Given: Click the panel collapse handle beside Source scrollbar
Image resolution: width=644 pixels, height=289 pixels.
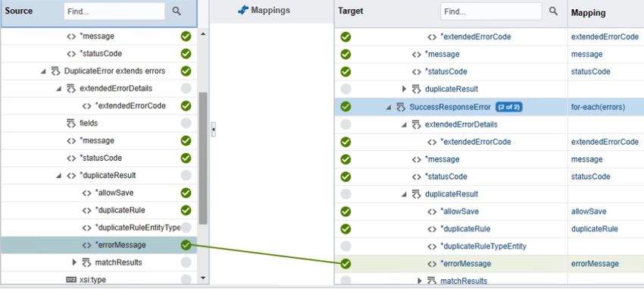Looking at the screenshot, I should point(213,130).
